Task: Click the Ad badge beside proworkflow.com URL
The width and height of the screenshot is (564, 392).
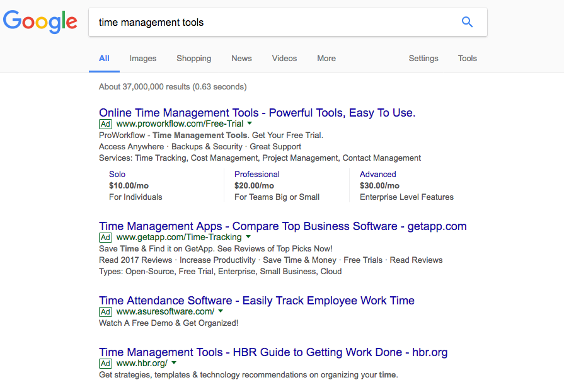Action: click(105, 124)
